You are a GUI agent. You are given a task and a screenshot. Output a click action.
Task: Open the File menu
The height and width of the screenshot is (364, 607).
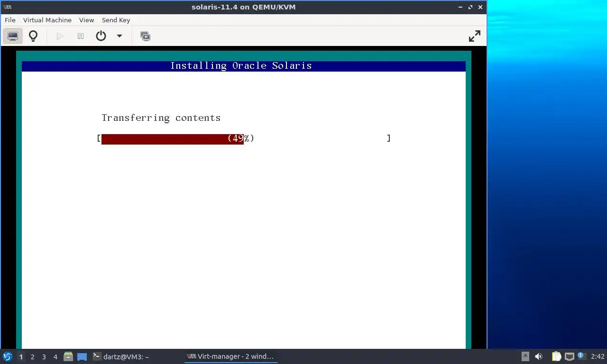click(10, 20)
